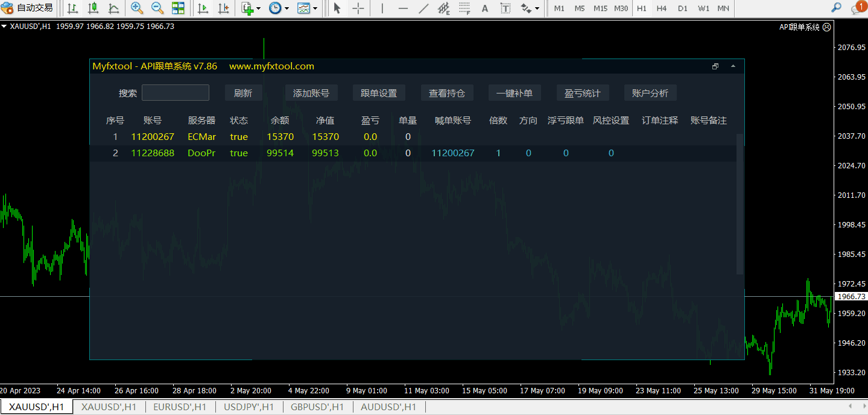Switch to M1 timeframe
Viewport: 868px width, 415px height.
559,8
